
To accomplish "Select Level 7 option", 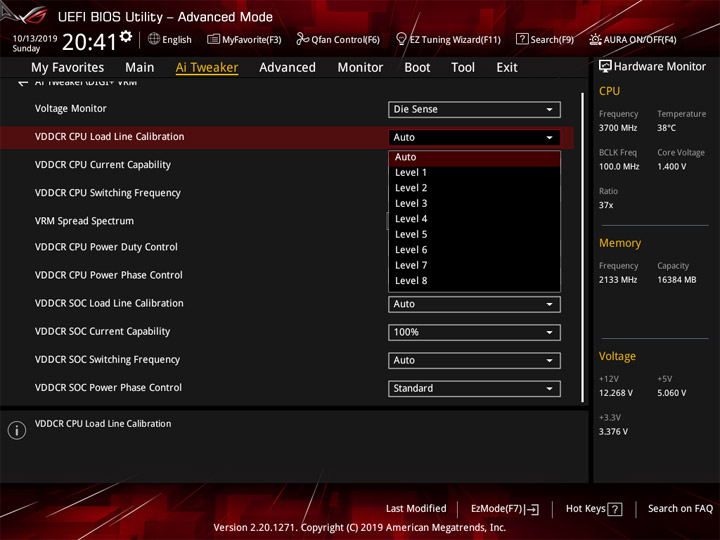I will 474,265.
